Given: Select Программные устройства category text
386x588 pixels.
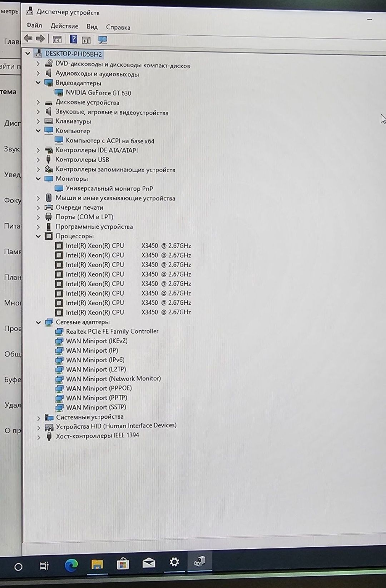Looking at the screenshot, I should (x=94, y=226).
